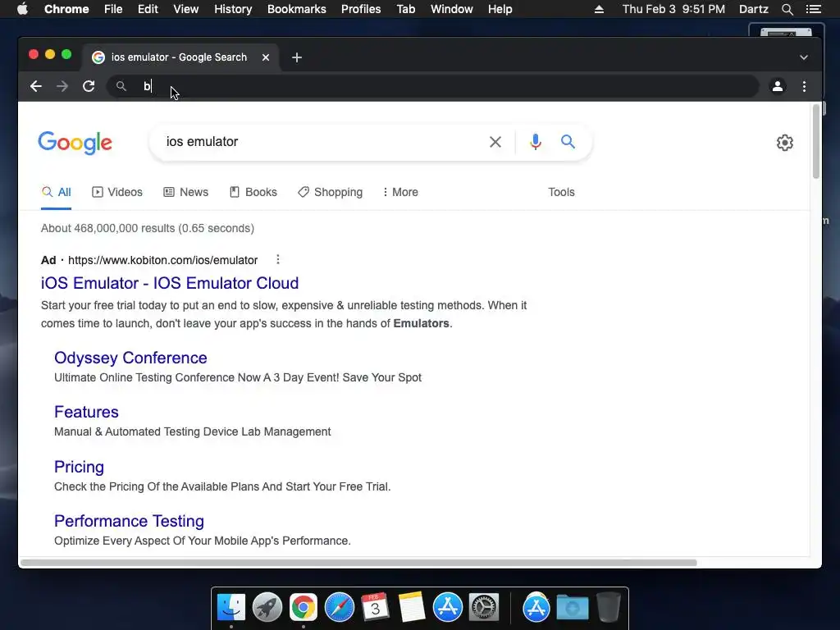840x630 pixels.
Task: Open the Performance Testing sitelink
Action: 129,521
